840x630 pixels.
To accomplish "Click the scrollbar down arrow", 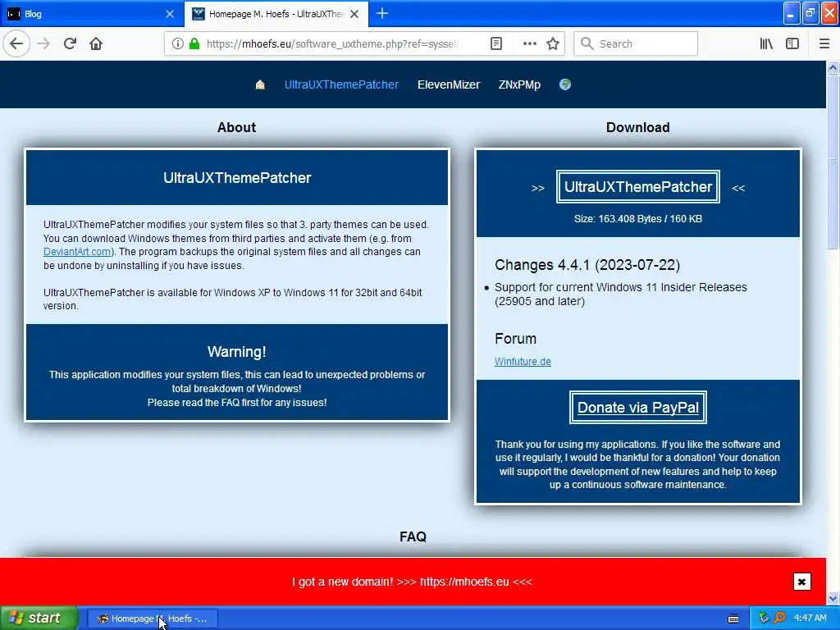I will (833, 598).
